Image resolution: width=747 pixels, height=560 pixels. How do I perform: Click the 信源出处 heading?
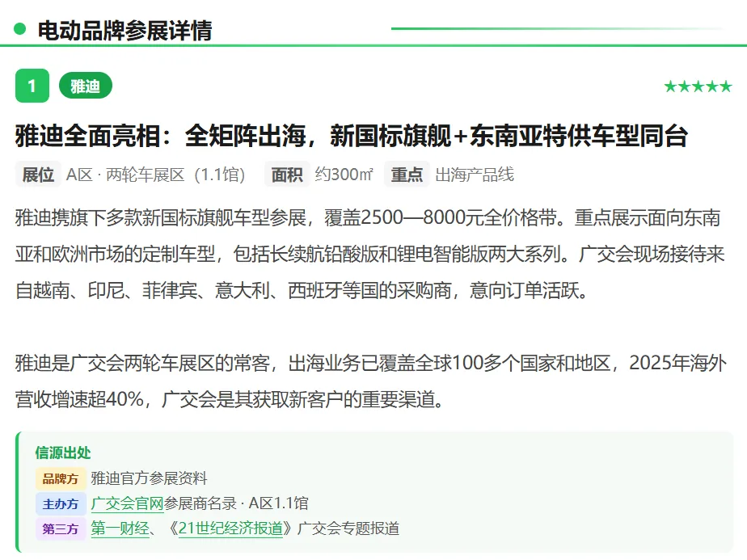coord(63,453)
